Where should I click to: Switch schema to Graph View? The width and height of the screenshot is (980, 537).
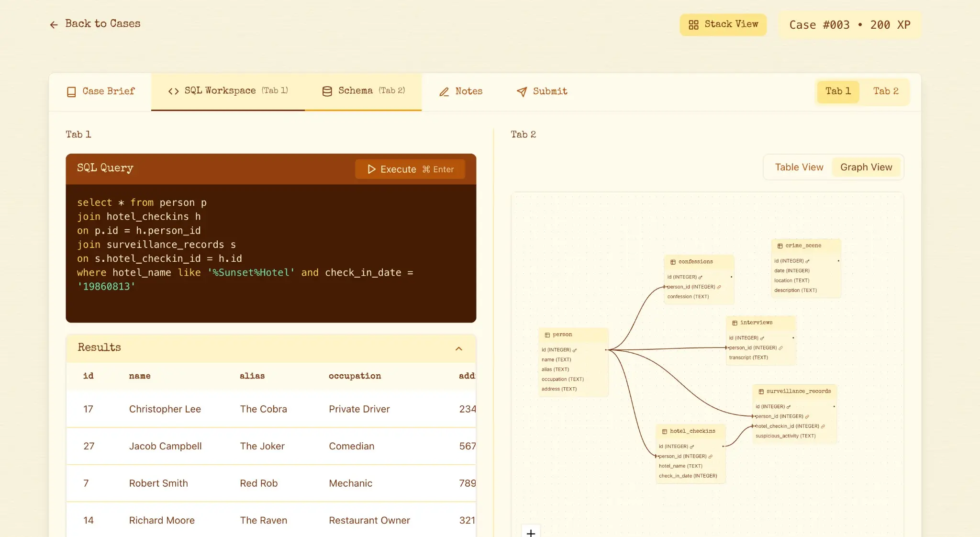coord(866,167)
